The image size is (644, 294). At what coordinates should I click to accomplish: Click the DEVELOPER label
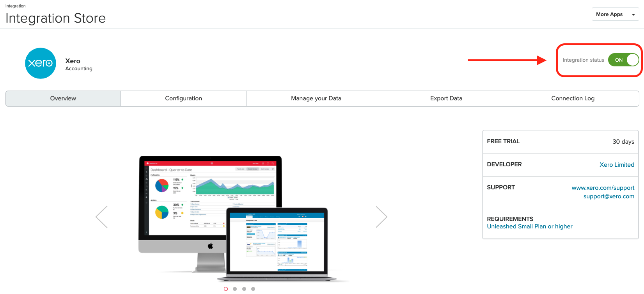[x=504, y=164]
